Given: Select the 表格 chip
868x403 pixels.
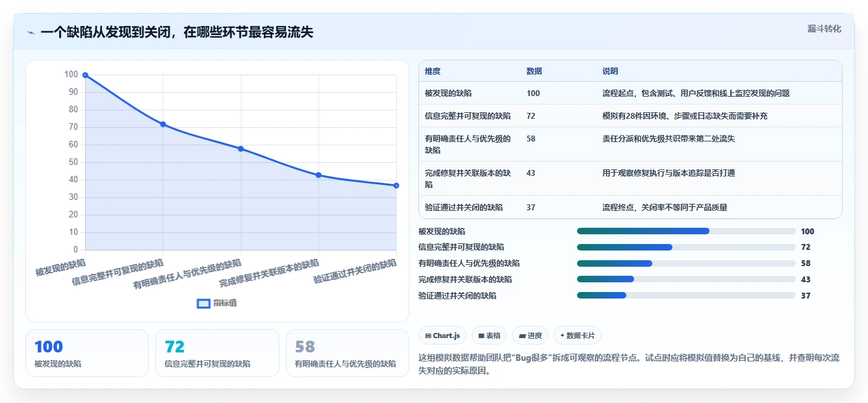Looking at the screenshot, I should coord(489,336).
